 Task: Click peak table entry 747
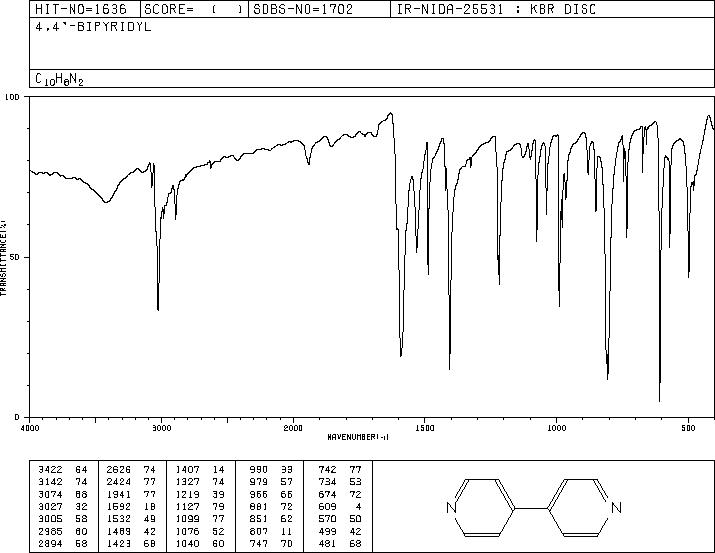259,543
